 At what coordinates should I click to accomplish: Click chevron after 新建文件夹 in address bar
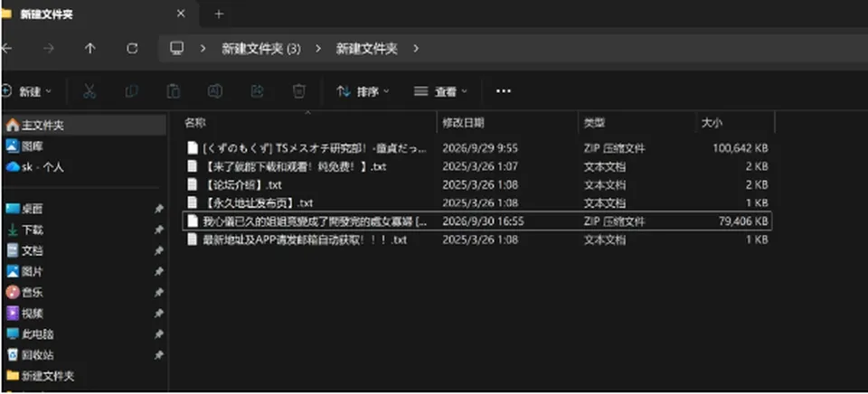coord(416,49)
